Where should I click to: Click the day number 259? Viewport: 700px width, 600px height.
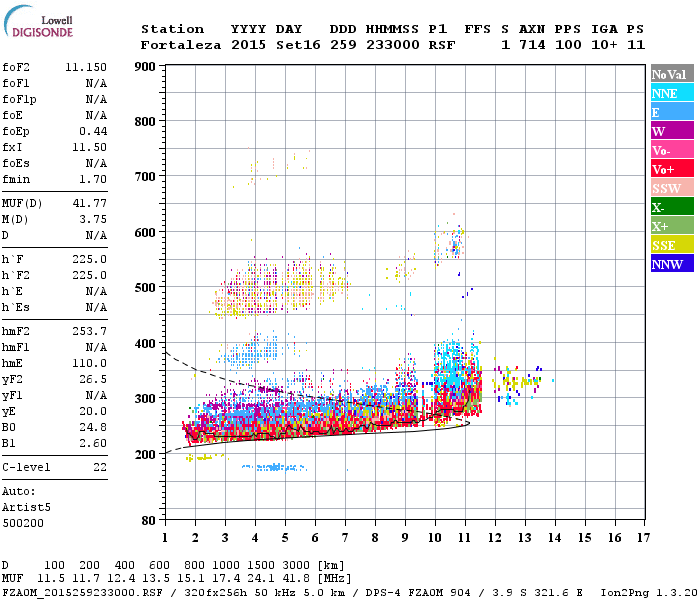[x=343, y=45]
